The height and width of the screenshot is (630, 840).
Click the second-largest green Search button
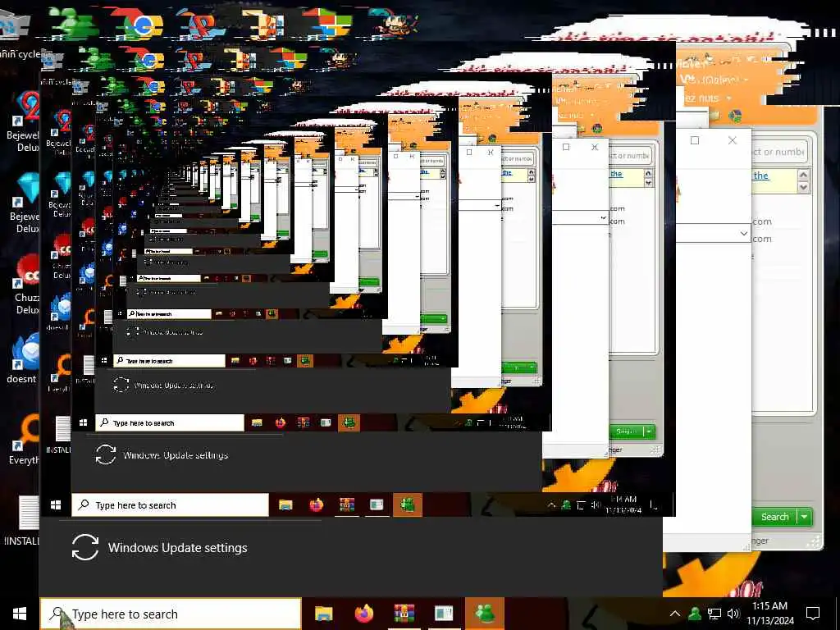626,431
